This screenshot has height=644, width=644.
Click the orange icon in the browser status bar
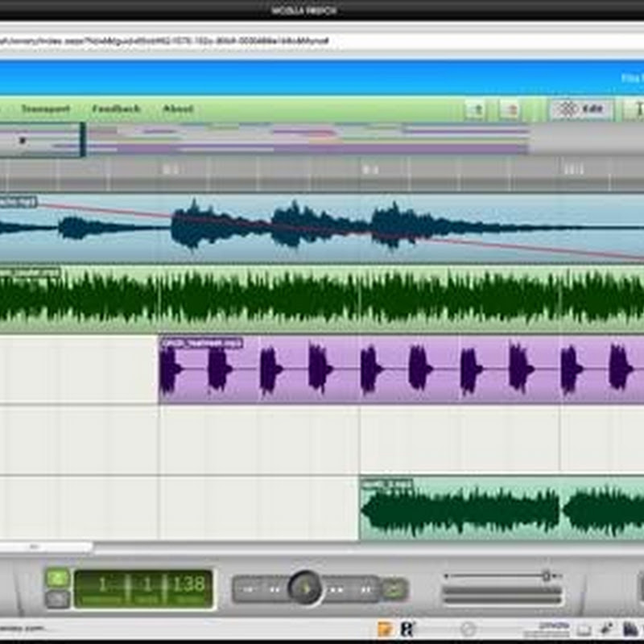[386, 629]
